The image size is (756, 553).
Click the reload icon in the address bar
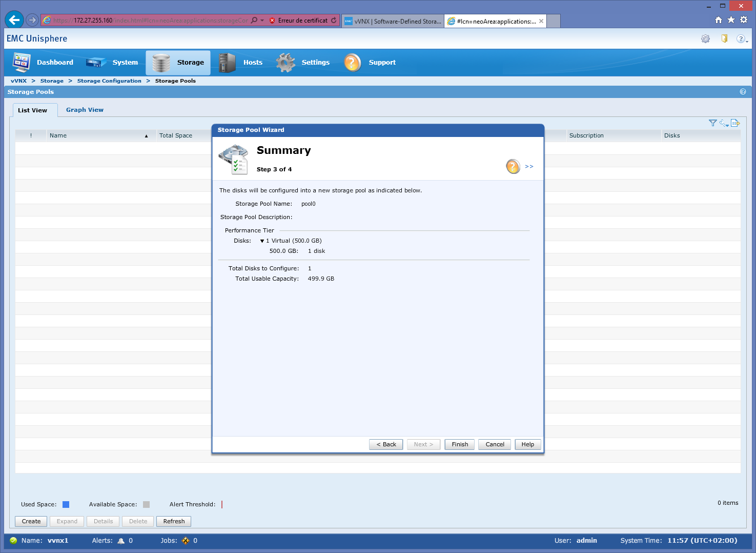(334, 21)
